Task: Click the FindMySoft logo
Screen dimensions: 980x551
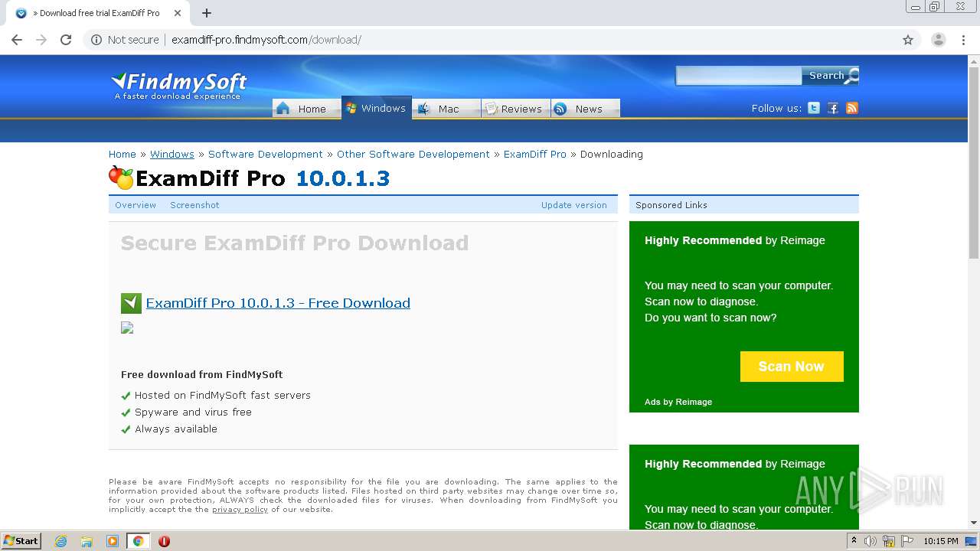Action: coord(179,85)
